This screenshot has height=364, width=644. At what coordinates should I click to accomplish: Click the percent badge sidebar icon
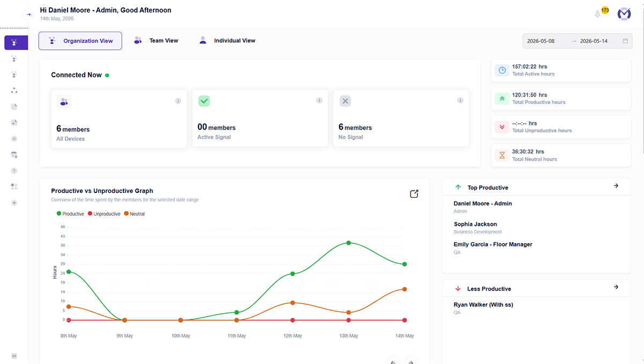tap(14, 138)
